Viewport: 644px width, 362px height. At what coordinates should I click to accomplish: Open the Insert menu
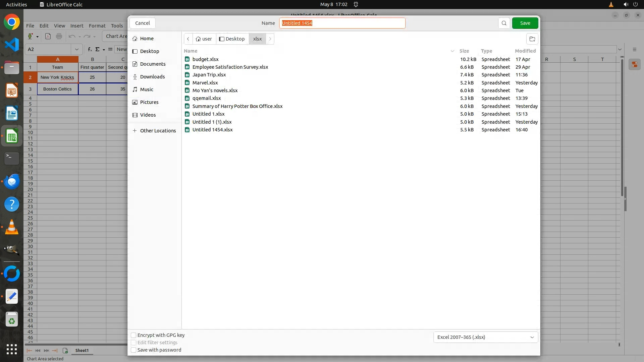click(x=76, y=26)
